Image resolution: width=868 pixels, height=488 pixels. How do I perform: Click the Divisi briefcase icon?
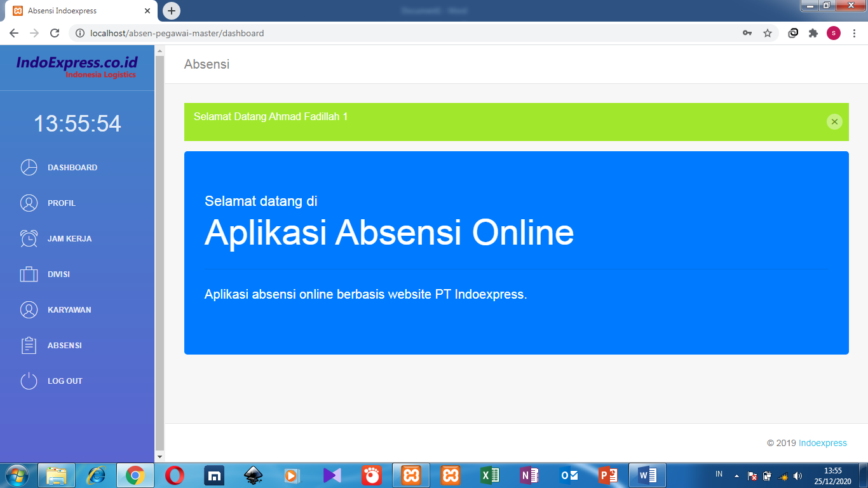(28, 274)
